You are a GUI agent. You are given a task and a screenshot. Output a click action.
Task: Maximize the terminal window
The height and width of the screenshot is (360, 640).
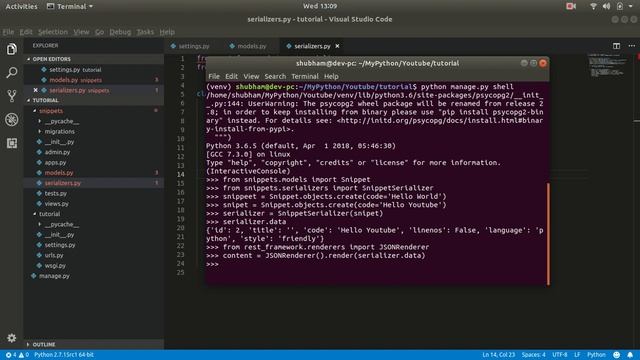click(533, 63)
